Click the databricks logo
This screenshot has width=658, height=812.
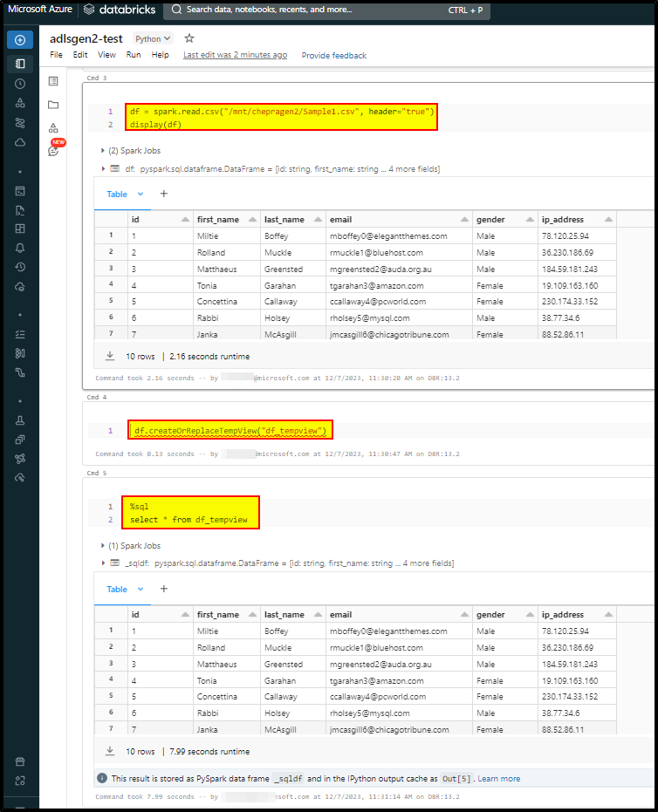pyautogui.click(x=120, y=10)
